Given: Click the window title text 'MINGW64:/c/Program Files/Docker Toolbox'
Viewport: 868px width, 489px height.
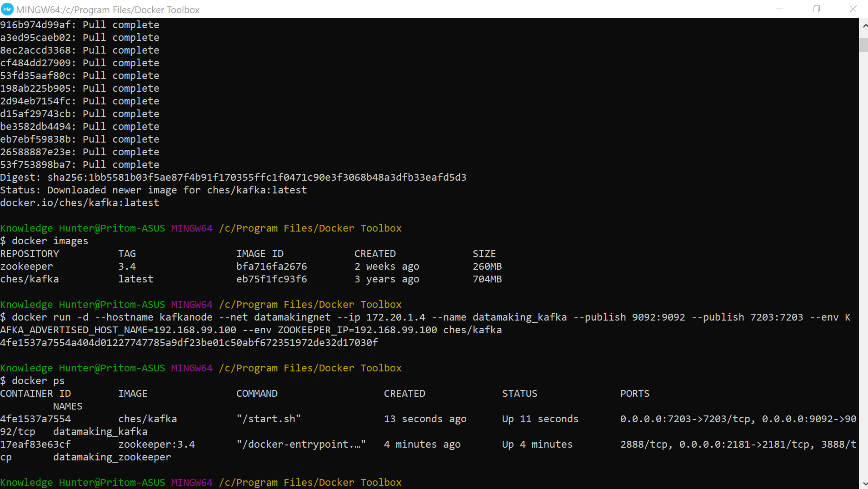Looking at the screenshot, I should coord(108,10).
